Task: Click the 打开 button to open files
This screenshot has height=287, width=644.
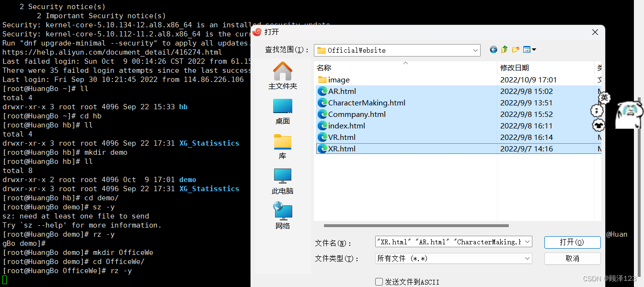Action: click(572, 242)
